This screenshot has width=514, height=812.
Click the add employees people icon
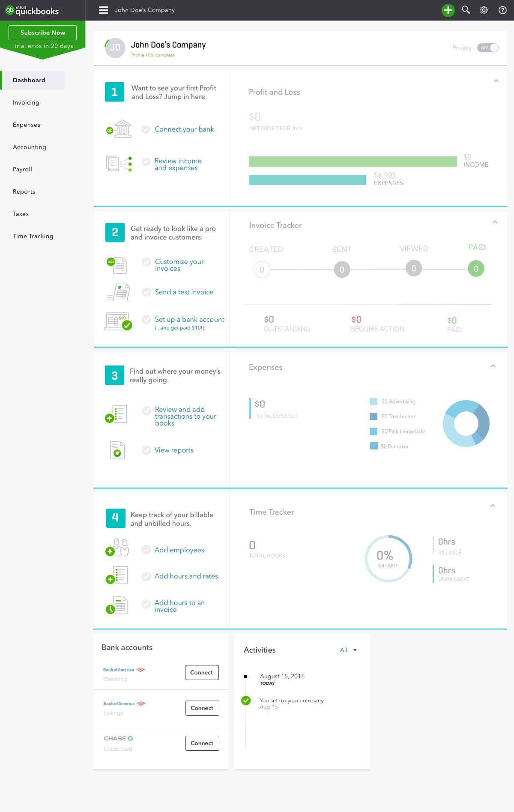click(x=117, y=548)
